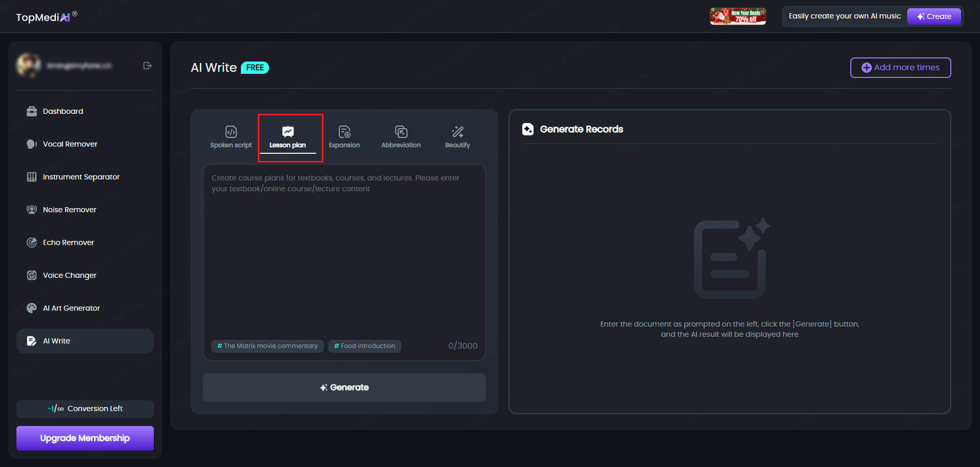
Task: Click the TopMediAi logo
Action: tap(47, 17)
